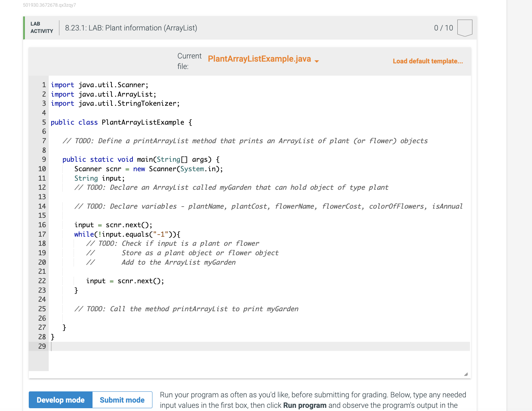Click the breadcrumb 501930.3672678.qx3zqy7
This screenshot has height=411, width=532.
click(49, 5)
